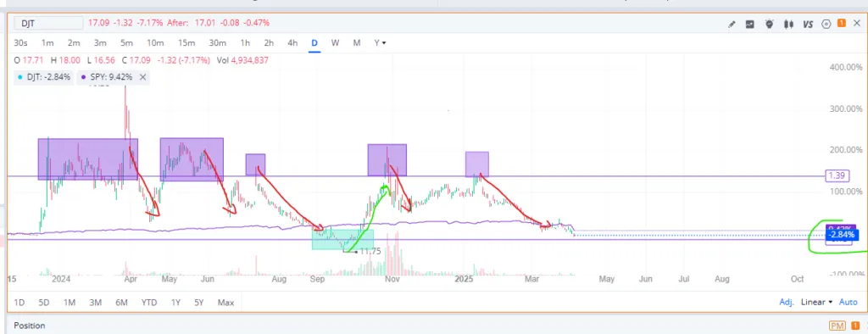Screen dimensions: 868x334
Task: Set range to 5Y
Action: pyautogui.click(x=199, y=303)
